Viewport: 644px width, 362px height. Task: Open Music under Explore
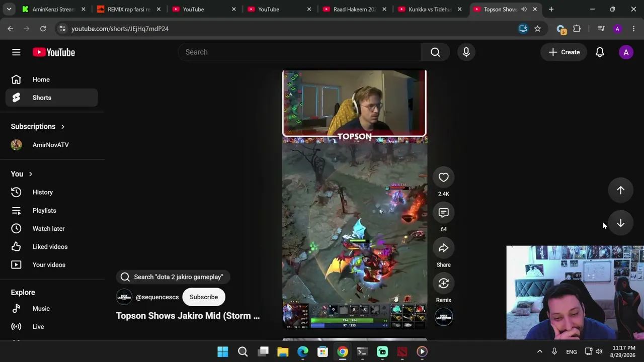[52, 309]
